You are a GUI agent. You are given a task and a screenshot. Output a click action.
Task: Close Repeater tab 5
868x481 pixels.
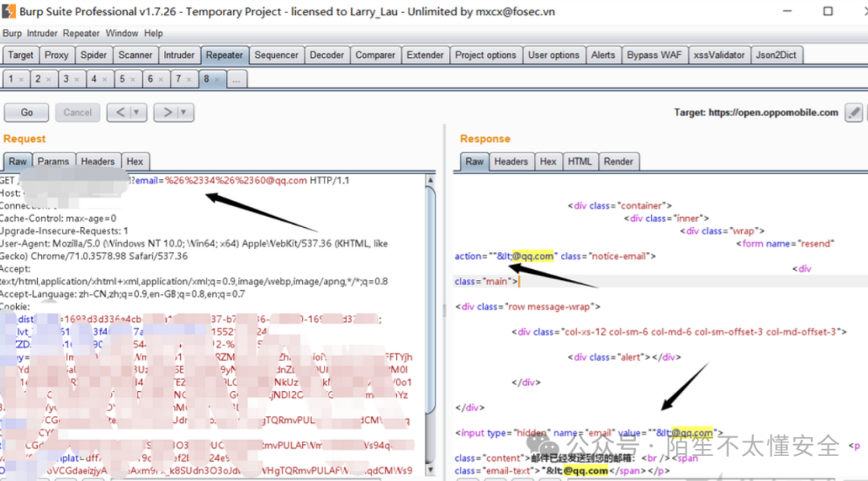pyautogui.click(x=133, y=79)
